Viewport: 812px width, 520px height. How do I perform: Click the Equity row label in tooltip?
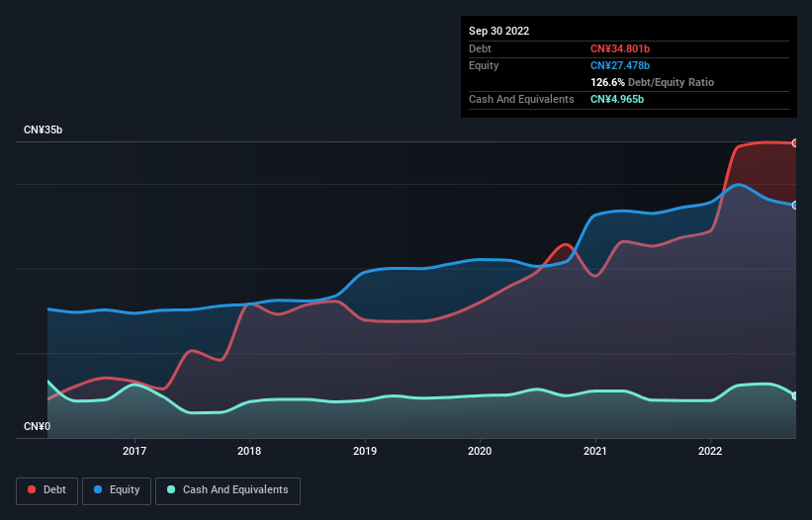pyautogui.click(x=484, y=65)
